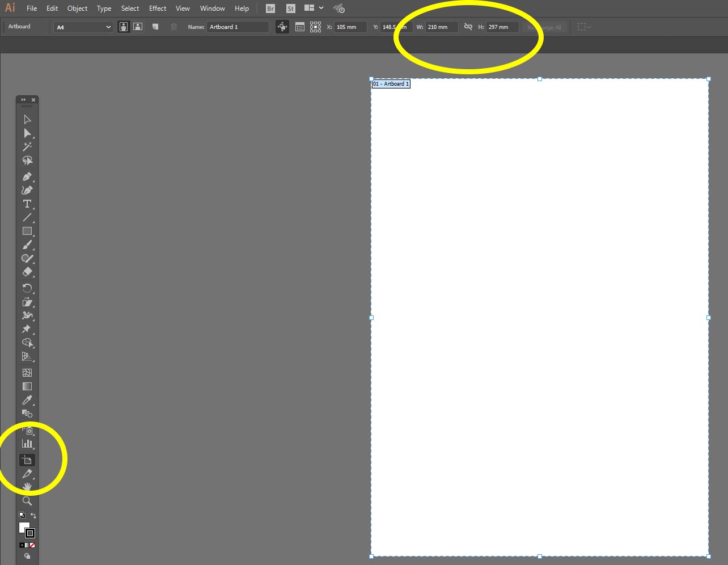Select the Width tool
Image resolution: width=728 pixels, height=565 pixels.
27,316
